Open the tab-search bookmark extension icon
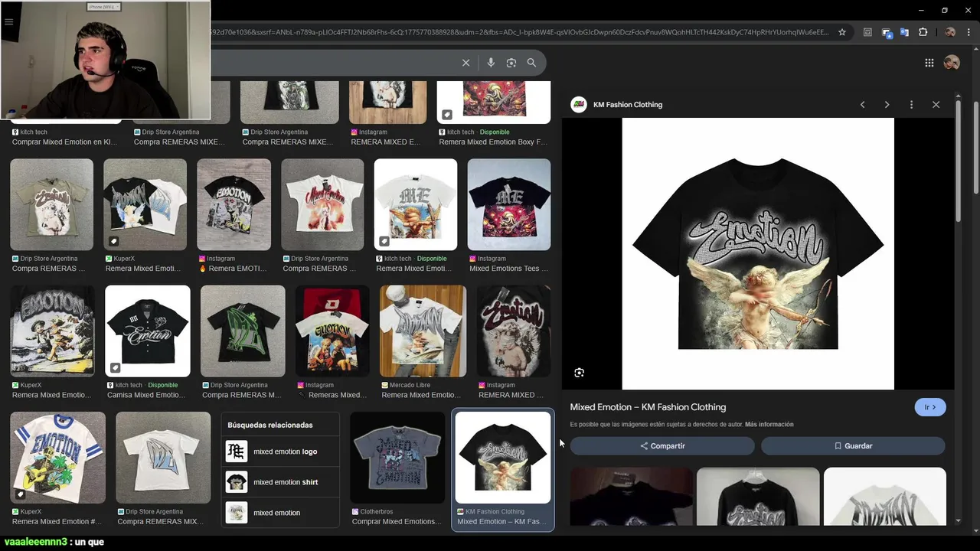Viewport: 980px width, 551px height. (887, 32)
